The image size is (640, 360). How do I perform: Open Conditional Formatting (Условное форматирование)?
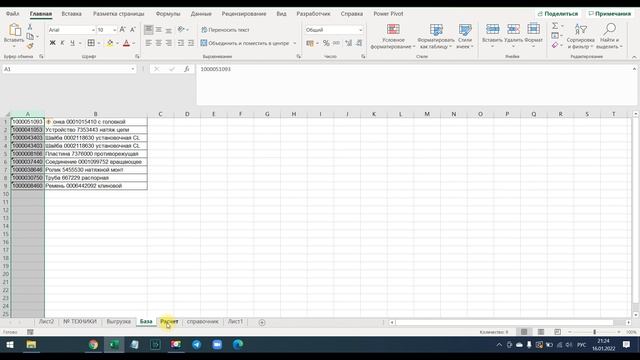pyautogui.click(x=393, y=36)
